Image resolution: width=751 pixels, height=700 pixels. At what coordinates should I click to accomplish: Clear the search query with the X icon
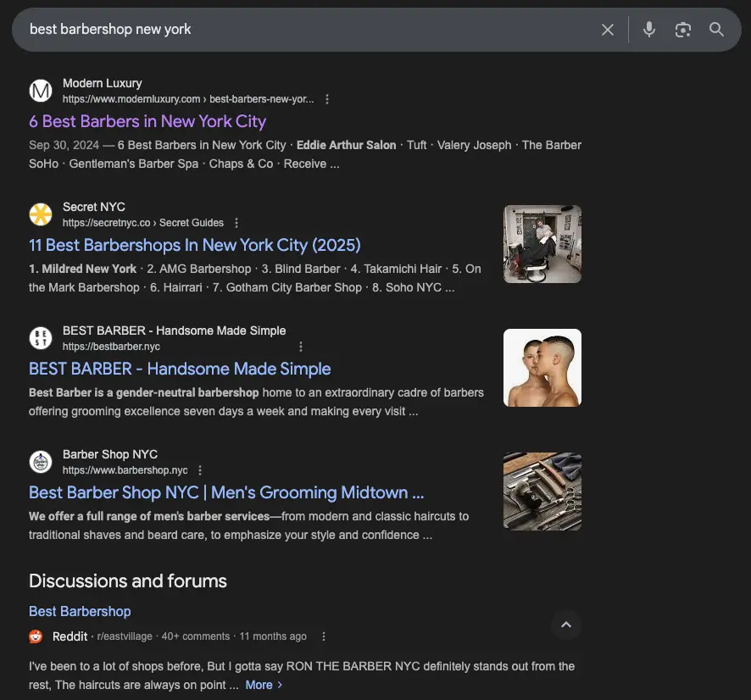pyautogui.click(x=608, y=29)
